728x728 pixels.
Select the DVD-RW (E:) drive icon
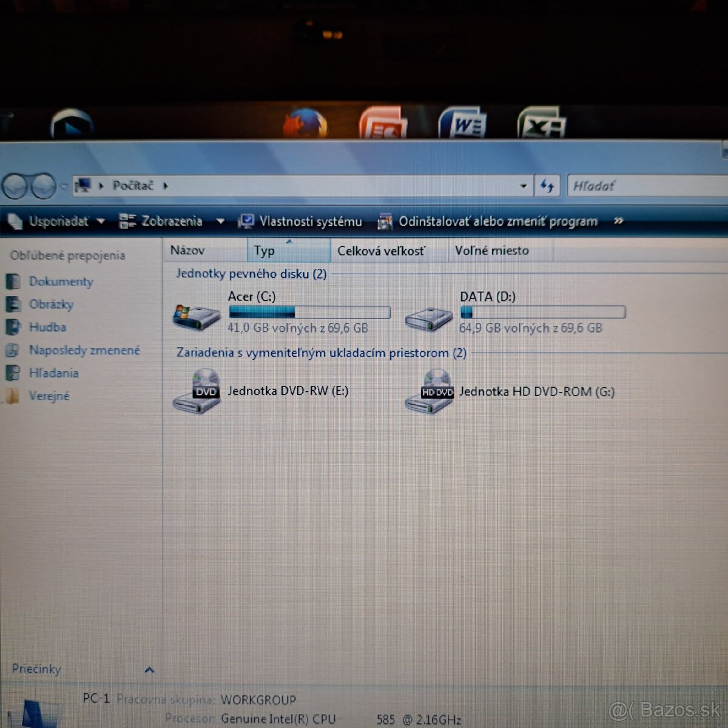(197, 393)
